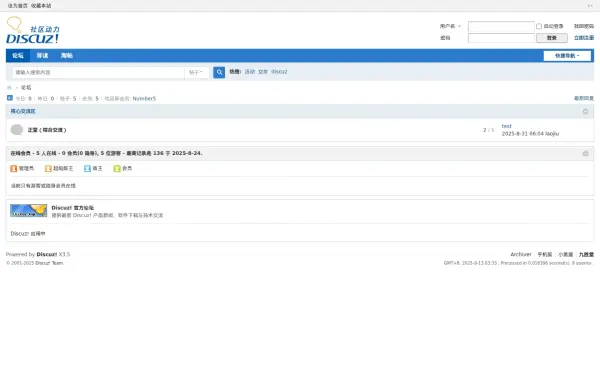Click newest member 'Number5' link
The height and width of the screenshot is (375, 600).
pos(144,98)
